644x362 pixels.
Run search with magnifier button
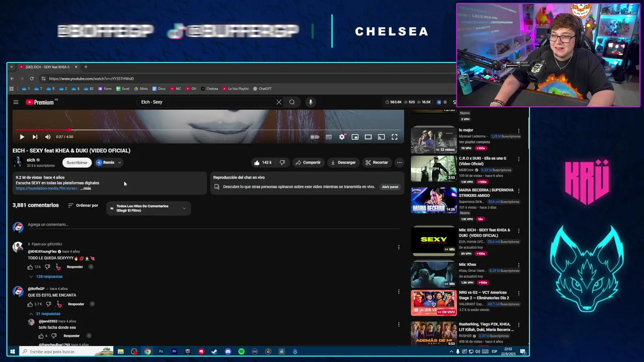pyautogui.click(x=292, y=102)
